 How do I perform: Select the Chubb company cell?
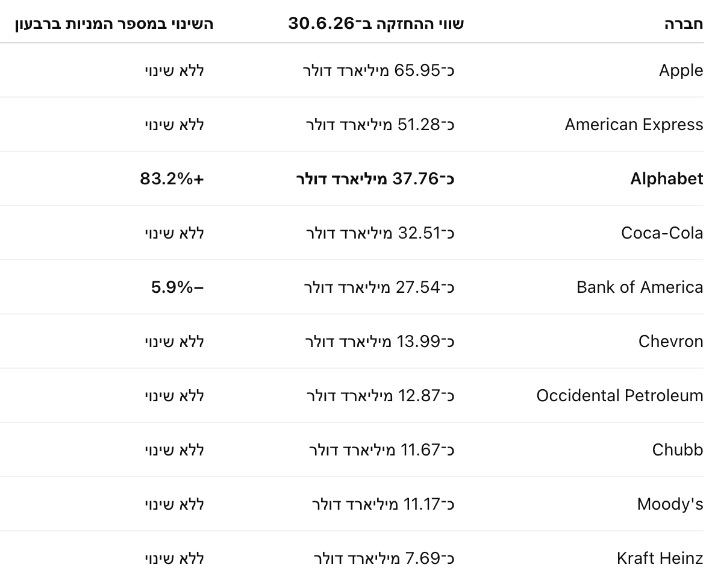(x=678, y=449)
